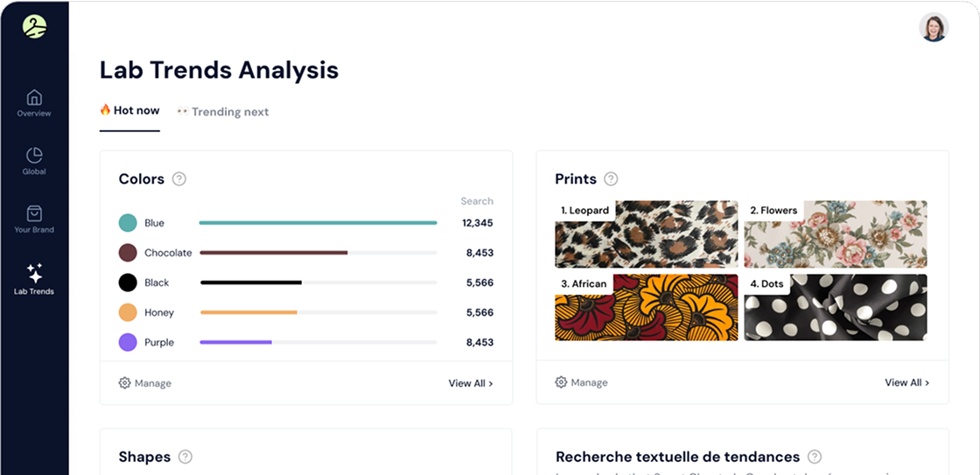The width and height of the screenshot is (980, 475).
Task: Click the '1. Leopard' label
Action: [585, 211]
